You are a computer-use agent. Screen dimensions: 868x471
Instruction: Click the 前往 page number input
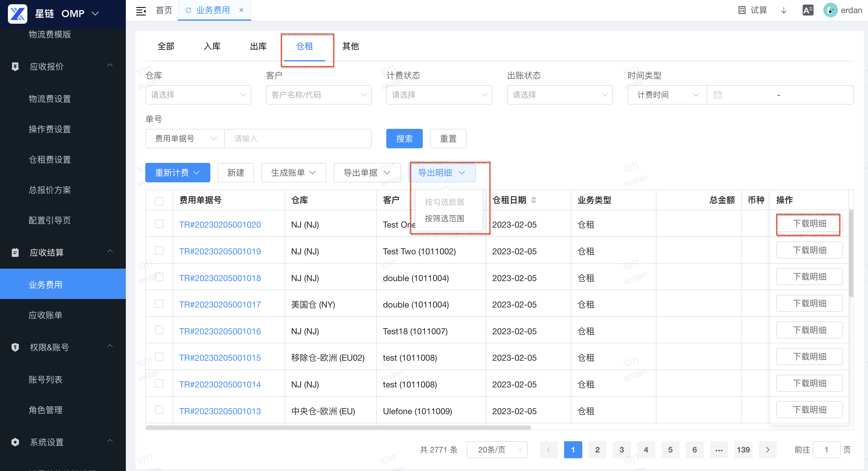click(x=826, y=450)
